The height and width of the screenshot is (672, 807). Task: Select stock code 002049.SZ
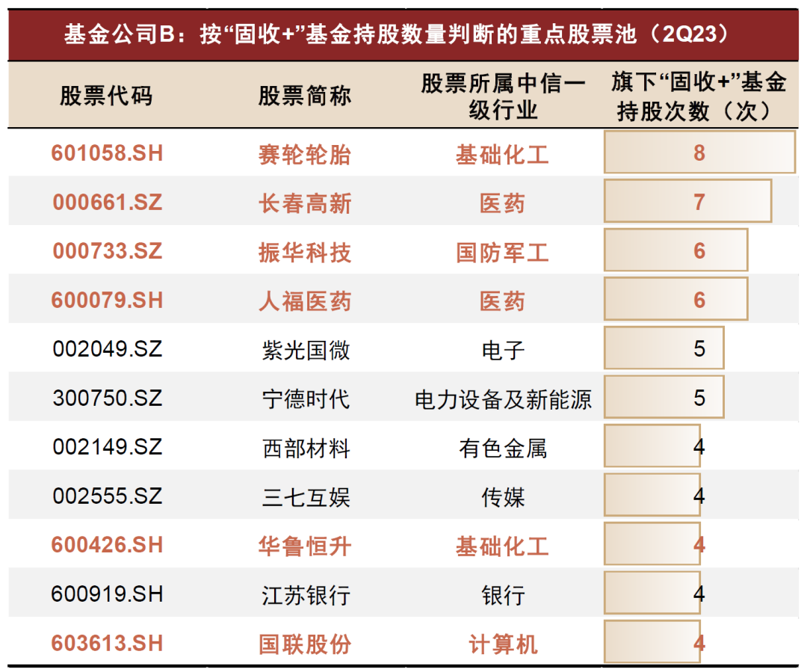tap(107, 348)
